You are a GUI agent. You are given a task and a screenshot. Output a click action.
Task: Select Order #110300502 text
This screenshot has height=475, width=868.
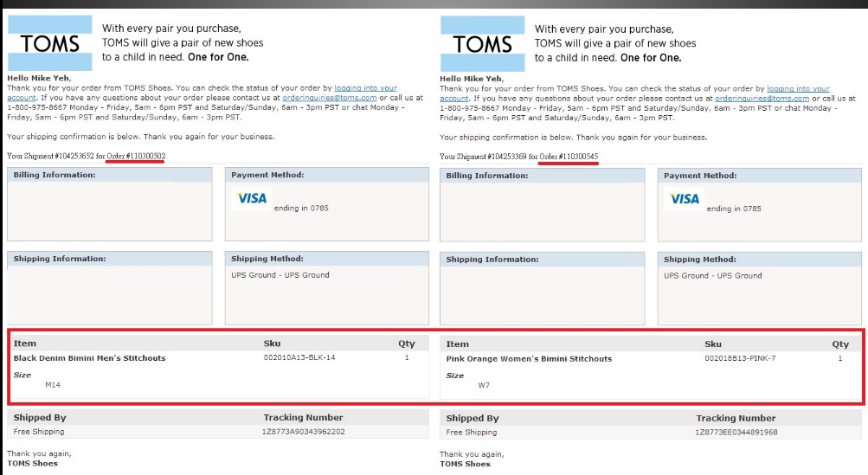136,156
